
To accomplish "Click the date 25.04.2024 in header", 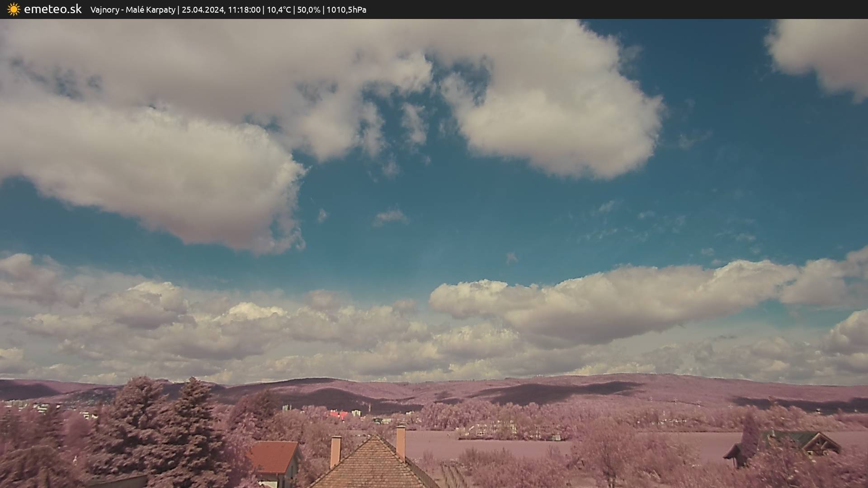I will pos(203,9).
